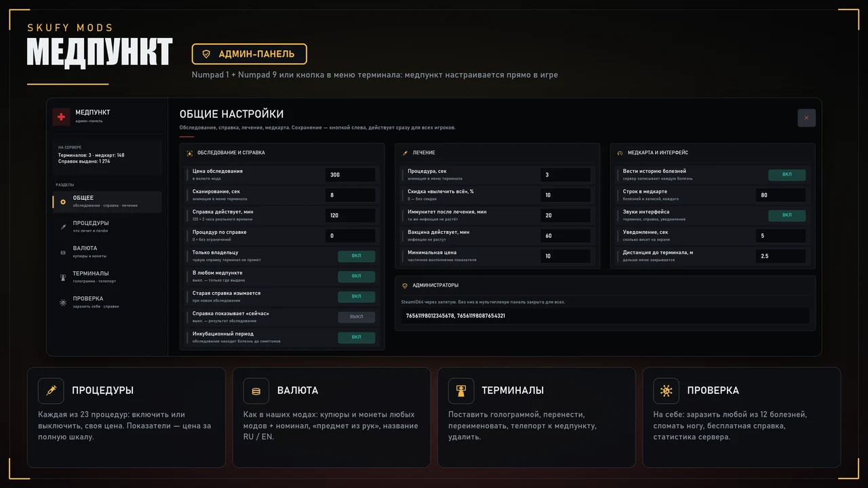
Task: Switch to the Проверка section
Action: (107, 302)
